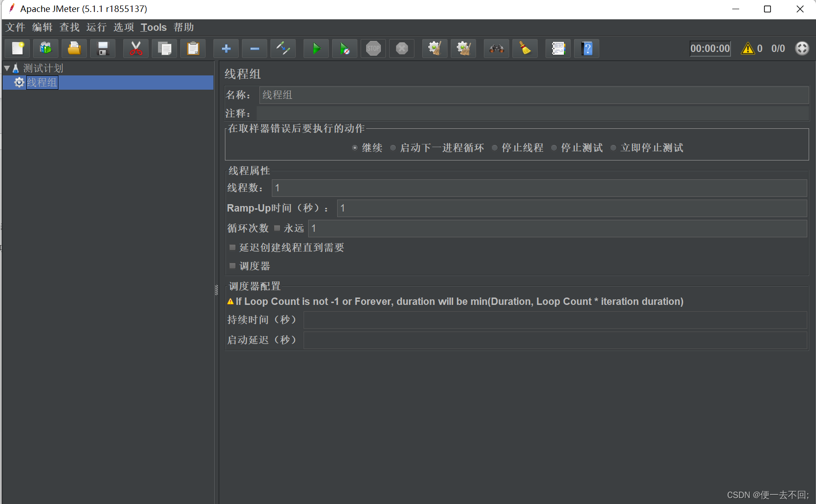Reset search with broom icon
This screenshot has width=816, height=504.
(x=525, y=48)
